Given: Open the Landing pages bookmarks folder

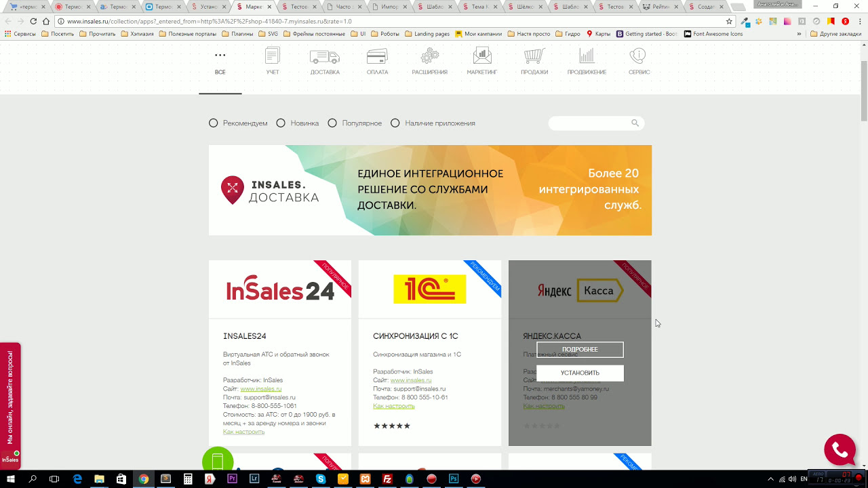Looking at the screenshot, I should pos(427,34).
